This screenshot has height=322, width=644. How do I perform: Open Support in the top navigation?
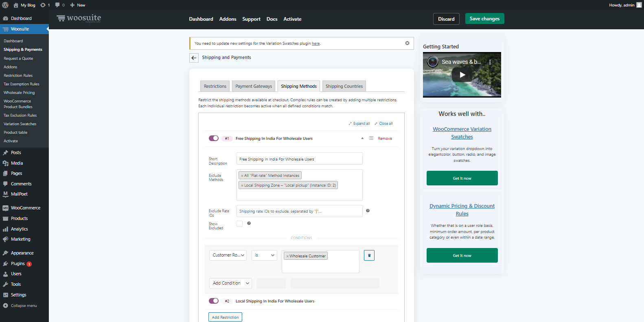251,19
